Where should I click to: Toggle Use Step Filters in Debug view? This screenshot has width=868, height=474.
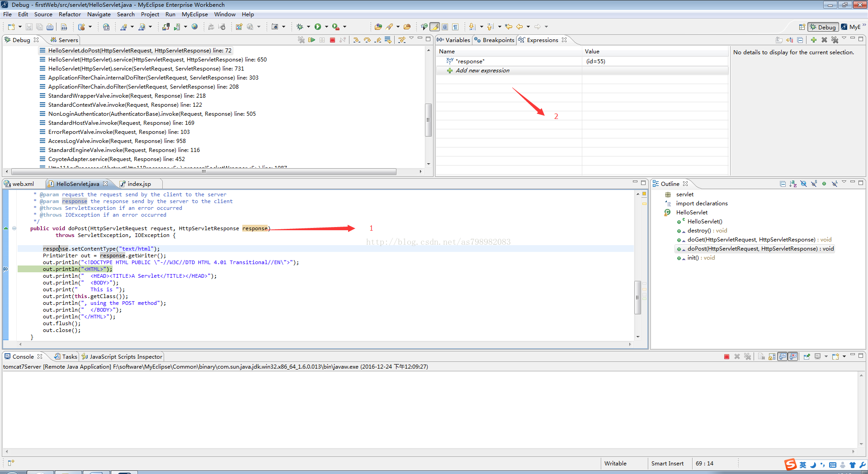[401, 40]
